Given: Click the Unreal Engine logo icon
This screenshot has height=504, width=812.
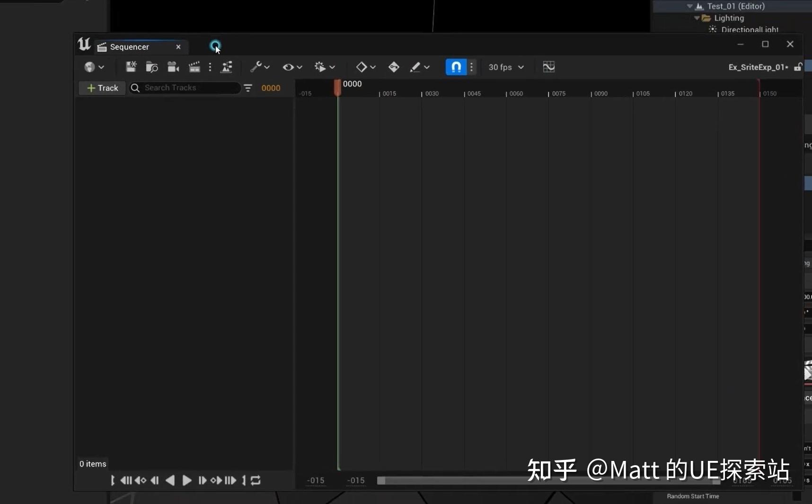Looking at the screenshot, I should click(84, 44).
